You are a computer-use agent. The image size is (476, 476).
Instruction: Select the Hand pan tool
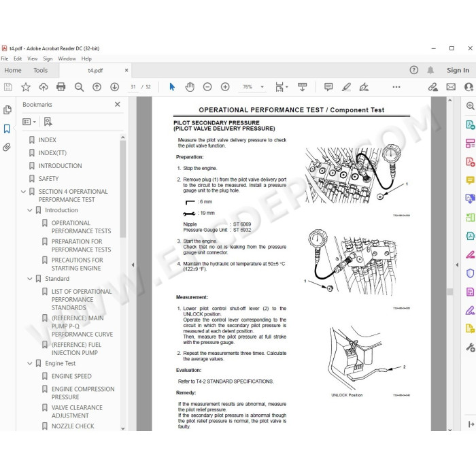[x=190, y=87]
